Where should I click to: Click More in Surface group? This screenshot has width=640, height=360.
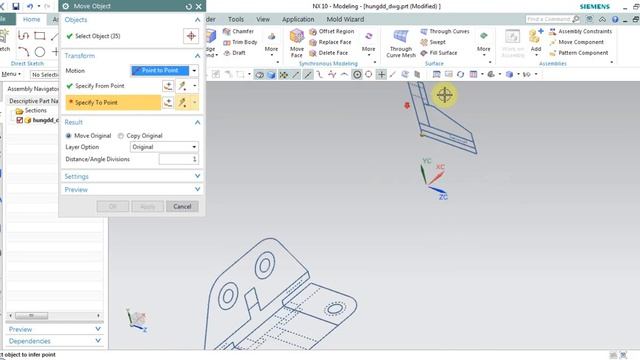point(484,42)
